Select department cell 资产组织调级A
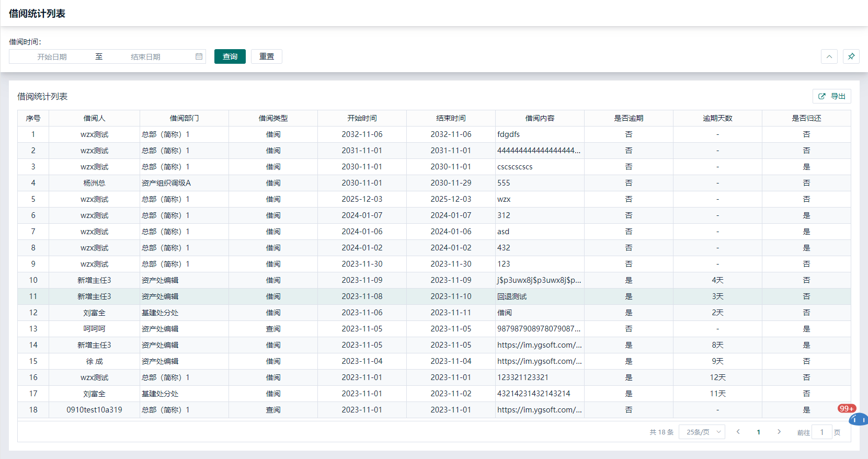 pyautogui.click(x=184, y=183)
